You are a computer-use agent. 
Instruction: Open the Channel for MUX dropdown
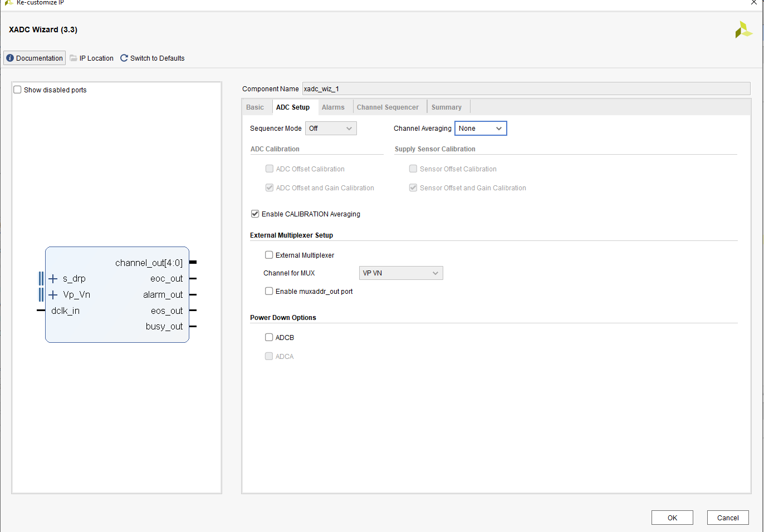point(401,273)
